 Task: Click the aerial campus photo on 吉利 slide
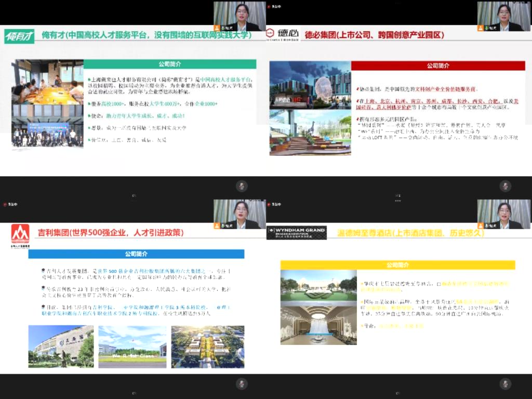[207, 347]
